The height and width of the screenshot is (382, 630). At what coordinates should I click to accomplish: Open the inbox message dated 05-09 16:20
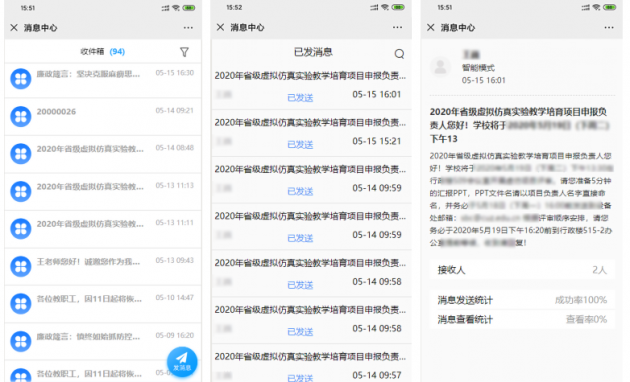point(103,341)
